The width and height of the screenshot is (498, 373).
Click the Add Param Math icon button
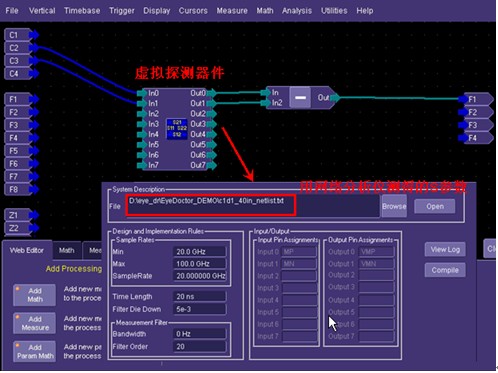35,352
